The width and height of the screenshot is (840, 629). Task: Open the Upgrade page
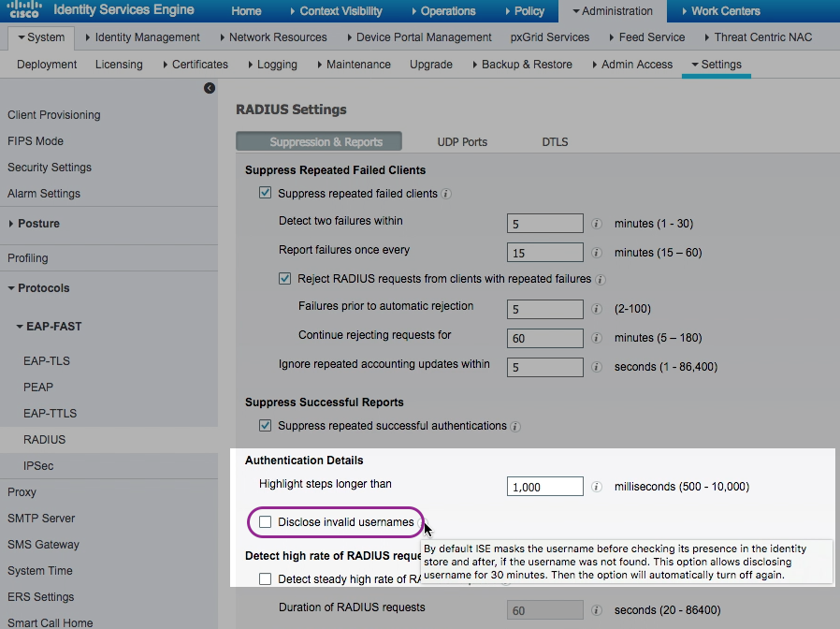431,65
